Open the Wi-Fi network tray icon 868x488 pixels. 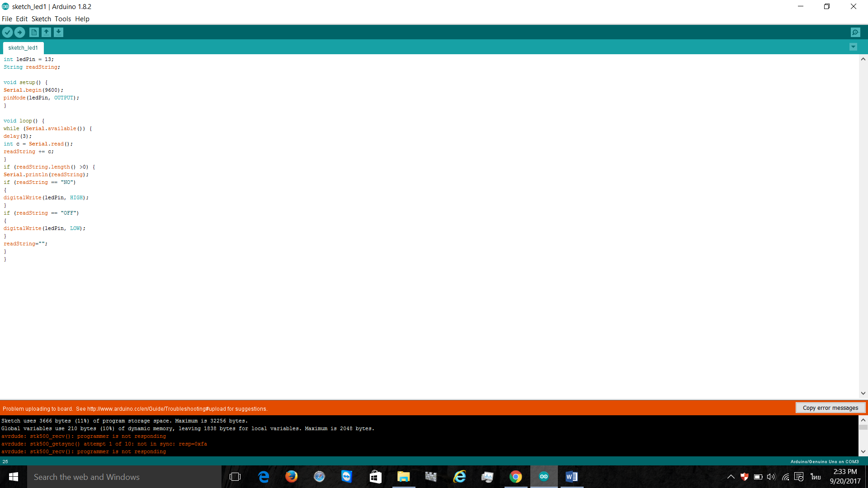tap(786, 477)
